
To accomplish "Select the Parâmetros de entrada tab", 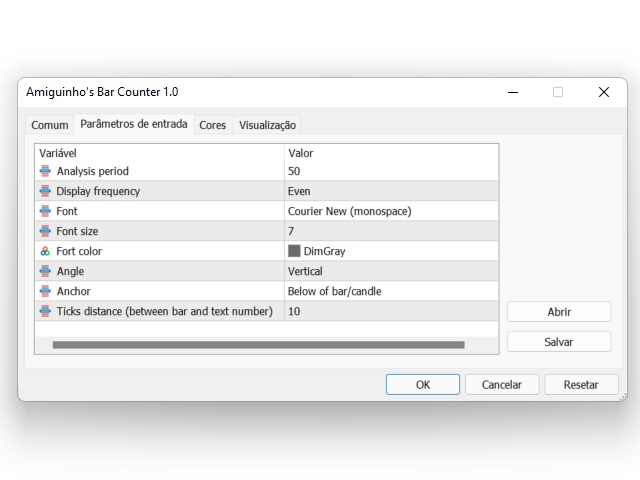I will (134, 124).
